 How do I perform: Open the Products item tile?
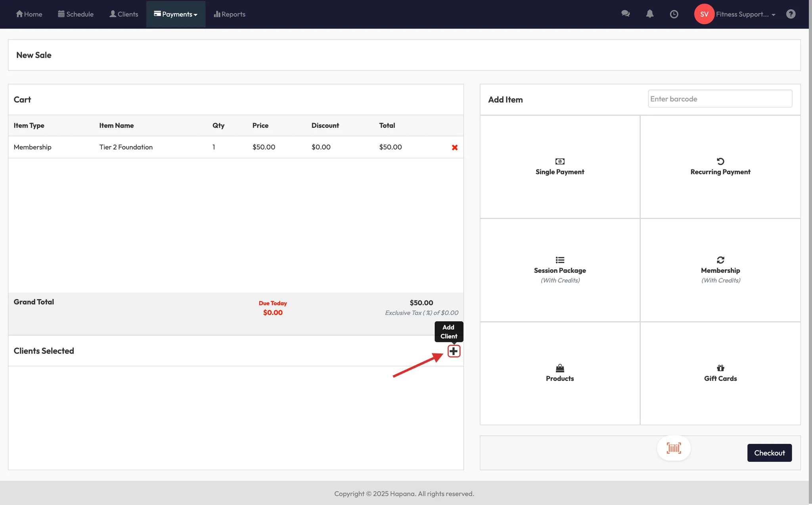(560, 373)
